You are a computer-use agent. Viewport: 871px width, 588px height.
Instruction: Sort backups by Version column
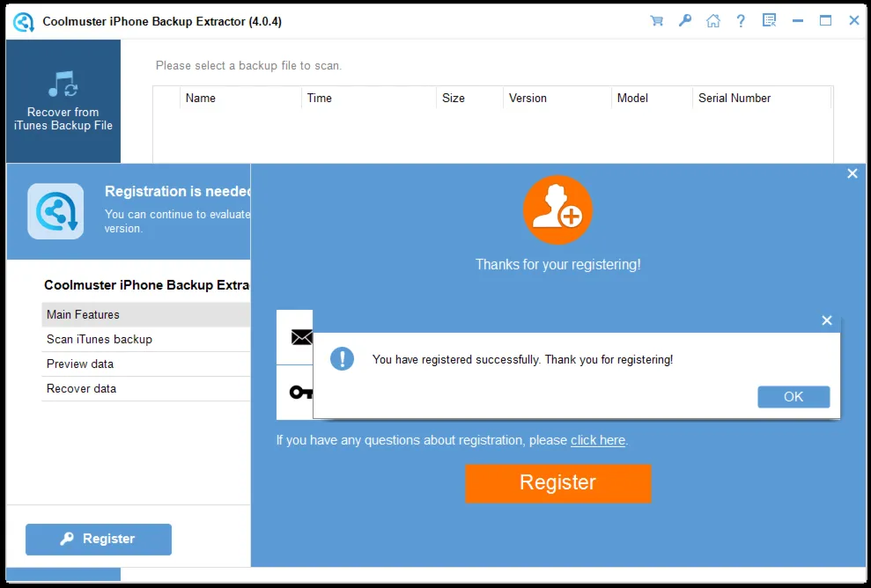[x=557, y=99]
